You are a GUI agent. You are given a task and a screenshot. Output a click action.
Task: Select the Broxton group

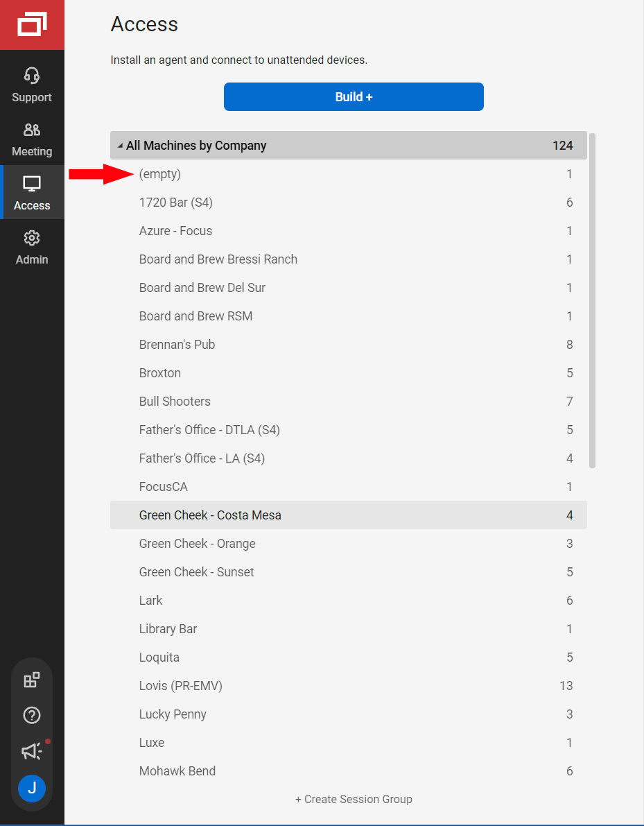point(349,373)
